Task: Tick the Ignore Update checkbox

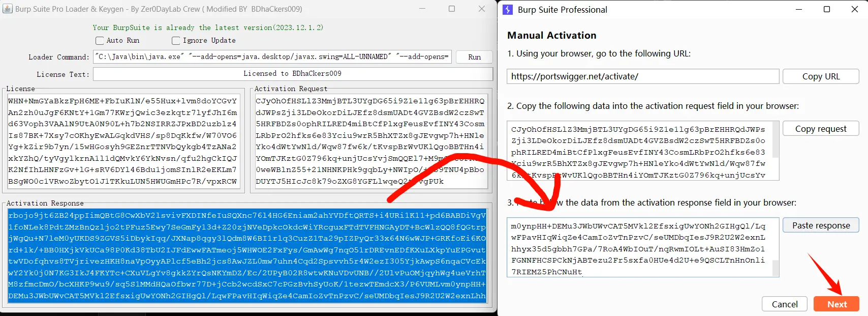Action: tap(176, 41)
